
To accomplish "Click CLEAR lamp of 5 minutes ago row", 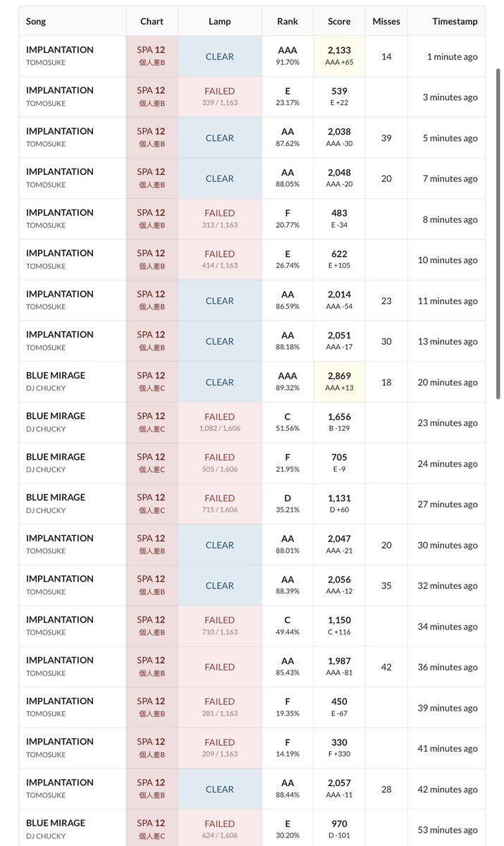I will click(219, 138).
